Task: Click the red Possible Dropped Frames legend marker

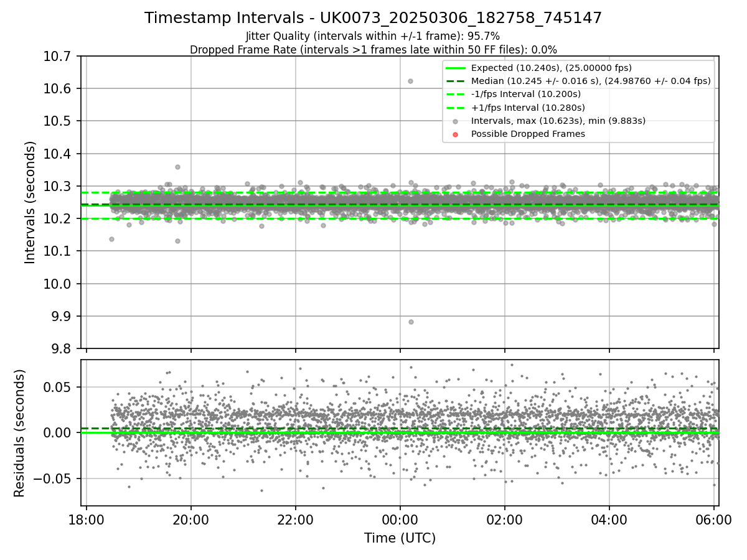Action: point(455,134)
